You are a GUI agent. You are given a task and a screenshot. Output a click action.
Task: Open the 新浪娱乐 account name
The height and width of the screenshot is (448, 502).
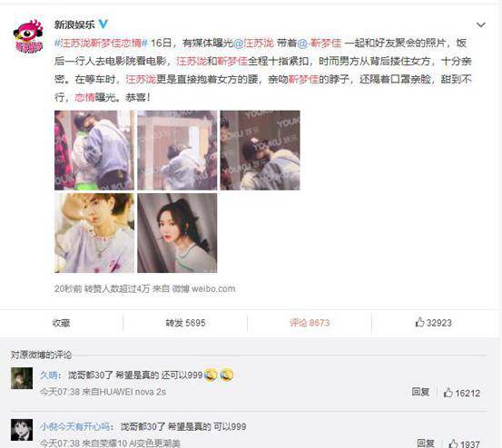[74, 24]
